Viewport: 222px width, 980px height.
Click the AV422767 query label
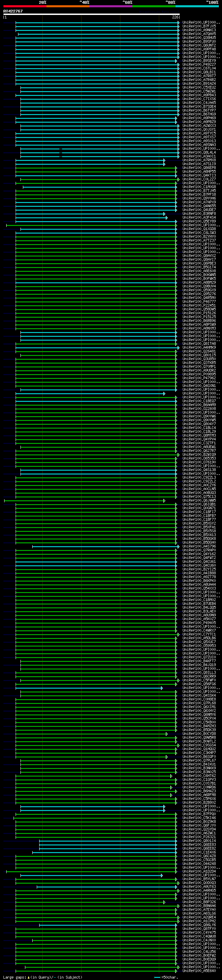point(13,11)
